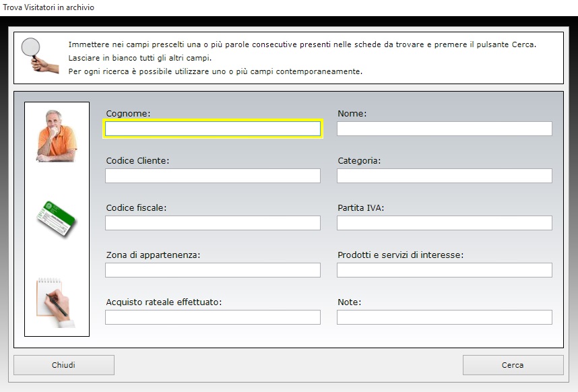The image size is (578, 392).
Task: Click the man in orange shirt photo
Action: tap(57, 135)
